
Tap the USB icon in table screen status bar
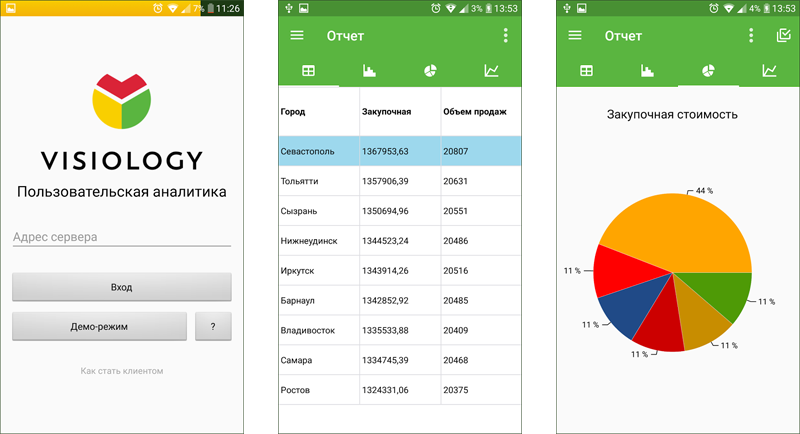289,8
